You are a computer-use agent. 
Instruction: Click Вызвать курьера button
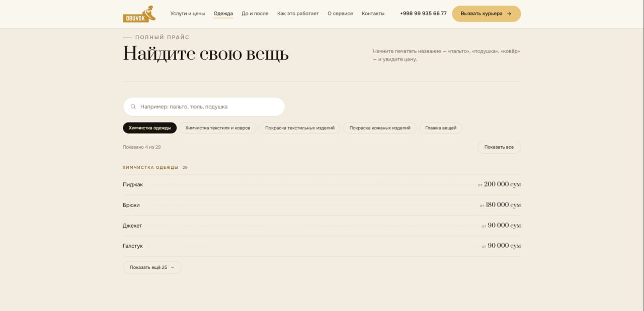pos(486,14)
